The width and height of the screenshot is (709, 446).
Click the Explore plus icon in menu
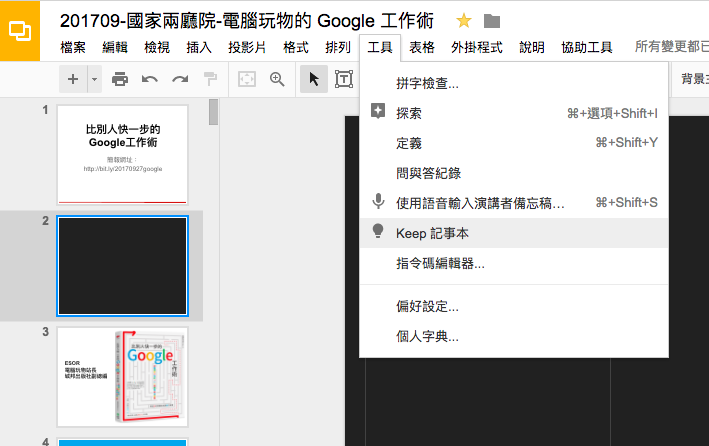click(378, 111)
